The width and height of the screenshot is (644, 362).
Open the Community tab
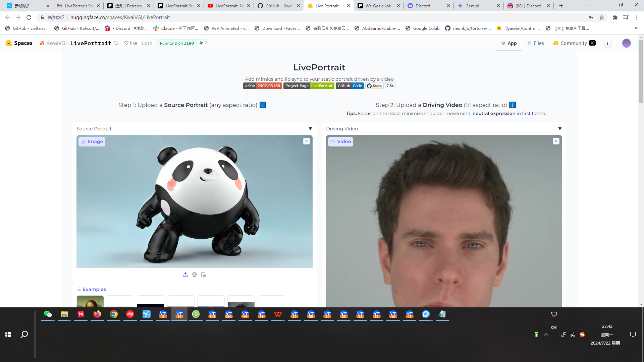click(574, 43)
